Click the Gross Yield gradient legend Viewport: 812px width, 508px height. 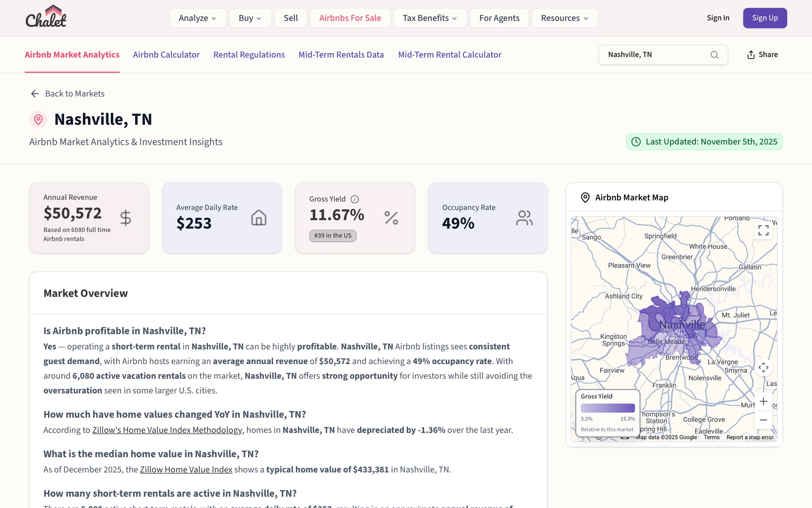607,408
